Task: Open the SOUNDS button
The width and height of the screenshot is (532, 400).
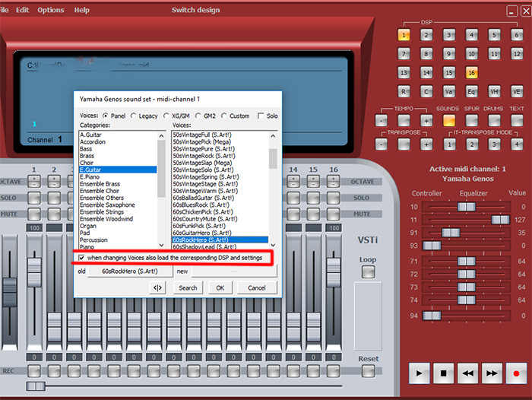Action: point(449,120)
